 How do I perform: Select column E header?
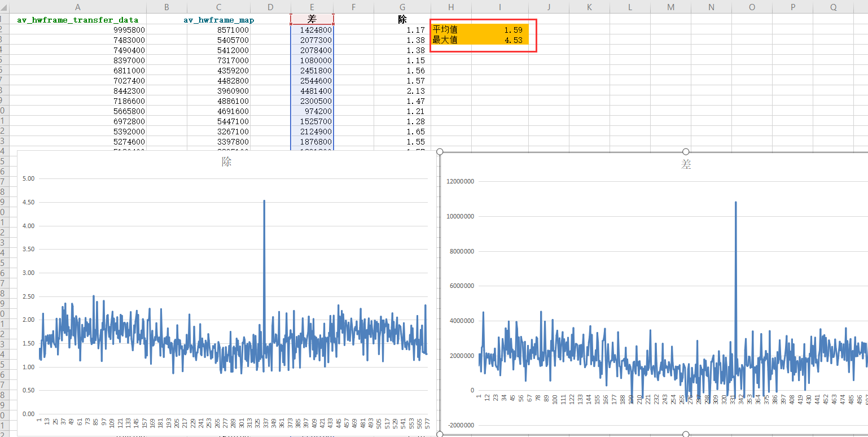click(312, 7)
